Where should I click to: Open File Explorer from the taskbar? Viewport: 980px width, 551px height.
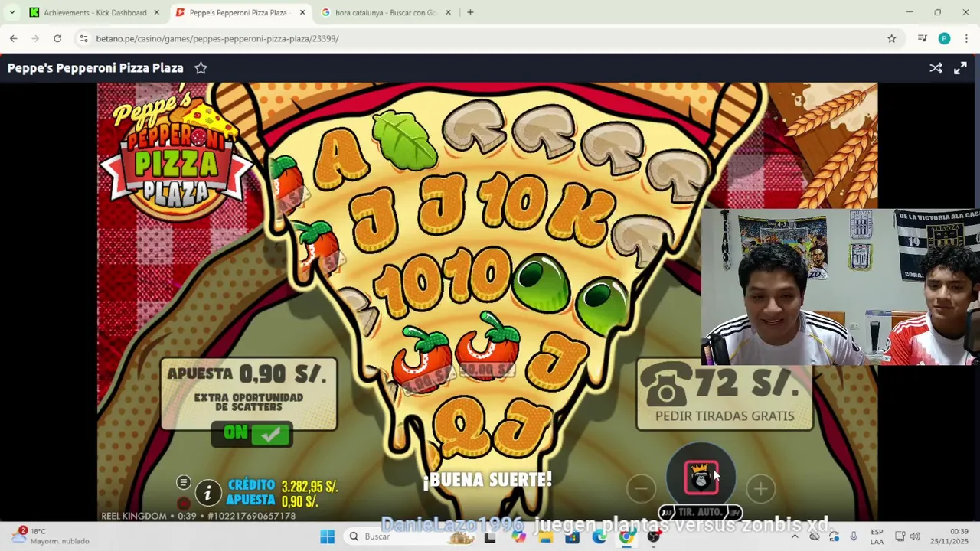coord(546,536)
